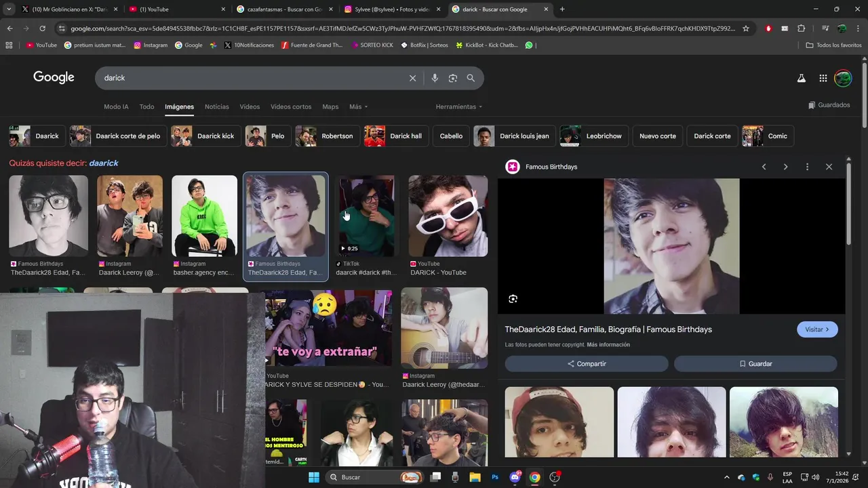Open the WhatsApp bookmark icon
Screen dimensions: 868x488
pos(529,45)
